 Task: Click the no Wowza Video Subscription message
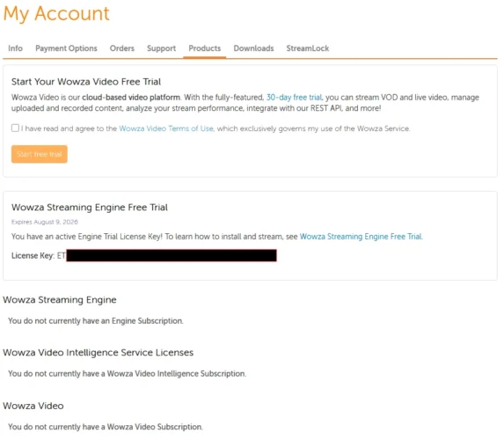[106, 427]
